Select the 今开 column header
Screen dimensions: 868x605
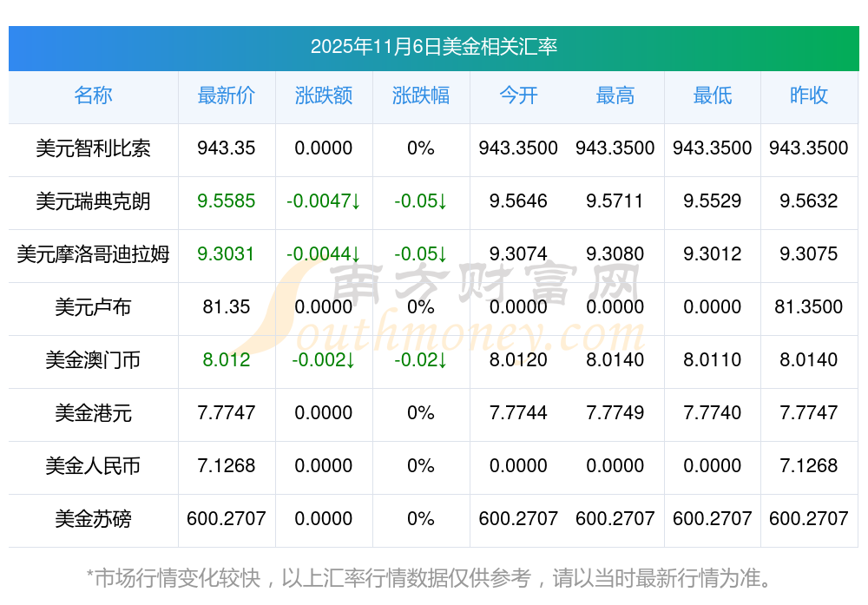518,95
